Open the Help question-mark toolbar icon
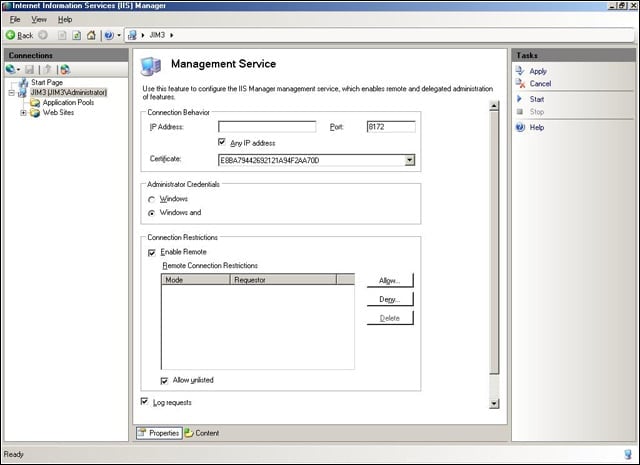The image size is (640, 465). tap(109, 36)
